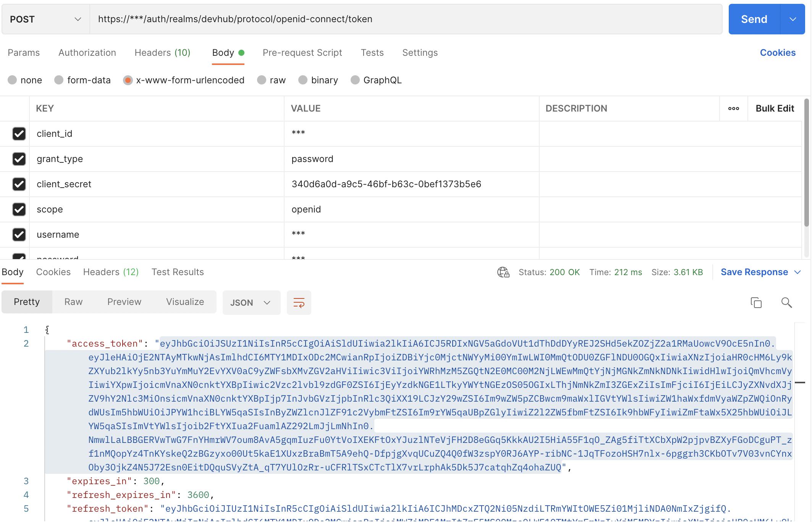
Task: Click the network globe lock icon
Action: 503,272
